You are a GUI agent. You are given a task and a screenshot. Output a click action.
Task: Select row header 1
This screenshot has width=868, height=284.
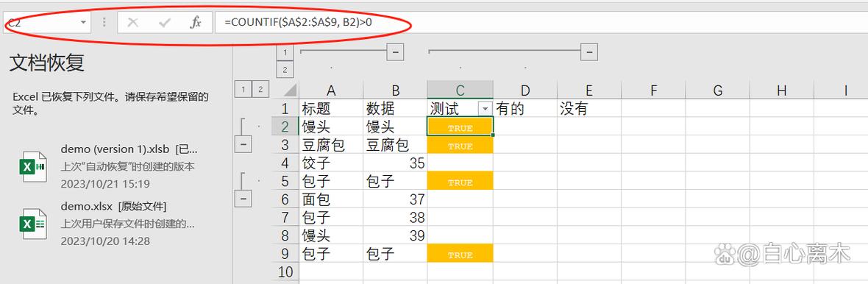tap(285, 108)
